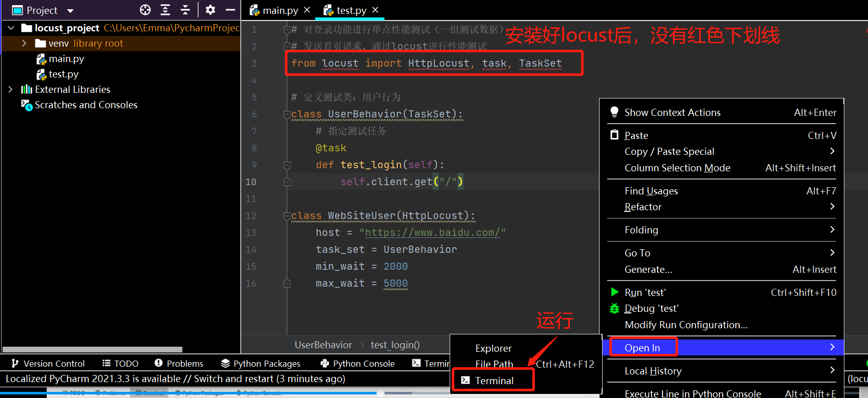Click the test_login() breadcrumb
Image resolution: width=868 pixels, height=398 pixels.
[x=395, y=345]
